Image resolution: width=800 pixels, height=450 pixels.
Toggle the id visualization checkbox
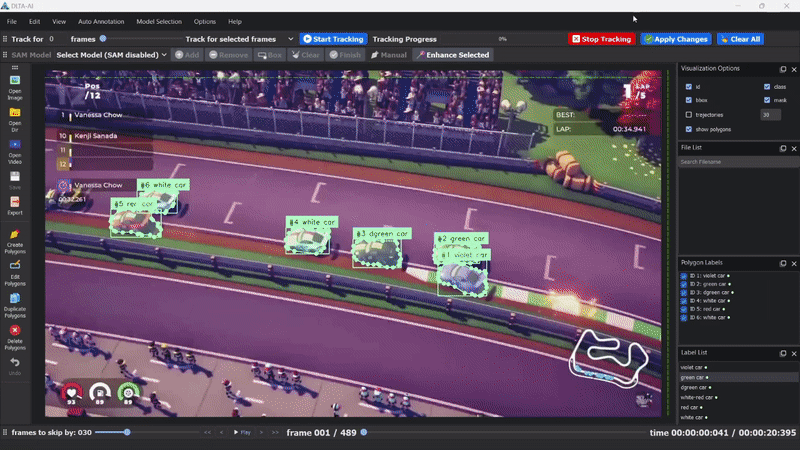[x=689, y=87]
